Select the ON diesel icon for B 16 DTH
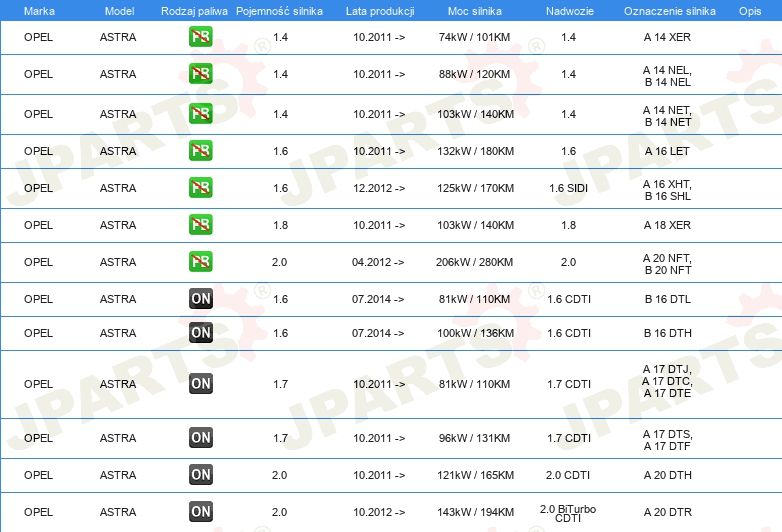The height and width of the screenshot is (532, 782). [201, 333]
